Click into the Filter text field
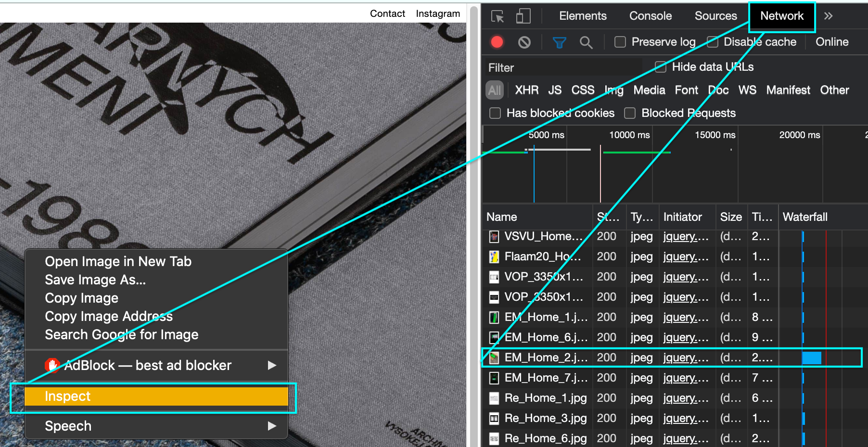Screen dimensions: 868x447 563,68
